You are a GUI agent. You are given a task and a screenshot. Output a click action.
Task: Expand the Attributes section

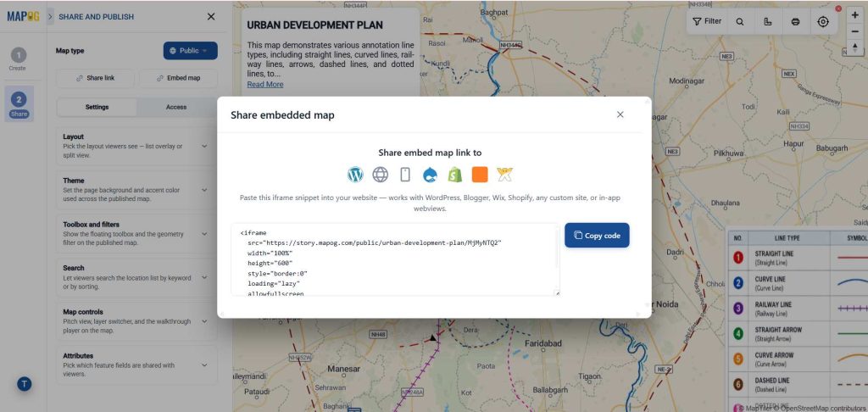point(136,365)
